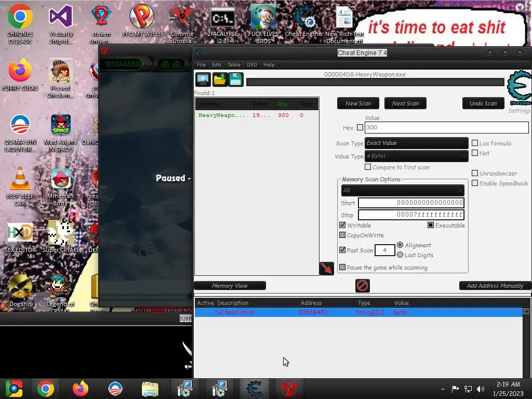Open the Settings link under the logo
The image size is (532, 399).
tap(519, 111)
